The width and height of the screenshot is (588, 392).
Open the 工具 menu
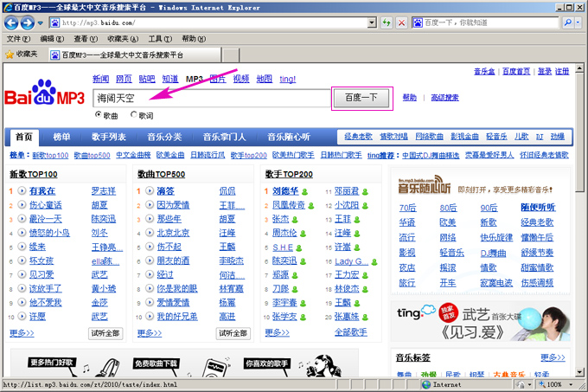160,39
